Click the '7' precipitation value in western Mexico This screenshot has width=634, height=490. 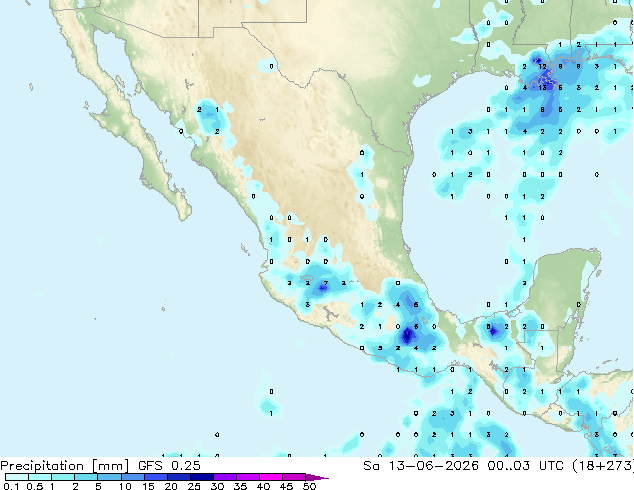326,283
